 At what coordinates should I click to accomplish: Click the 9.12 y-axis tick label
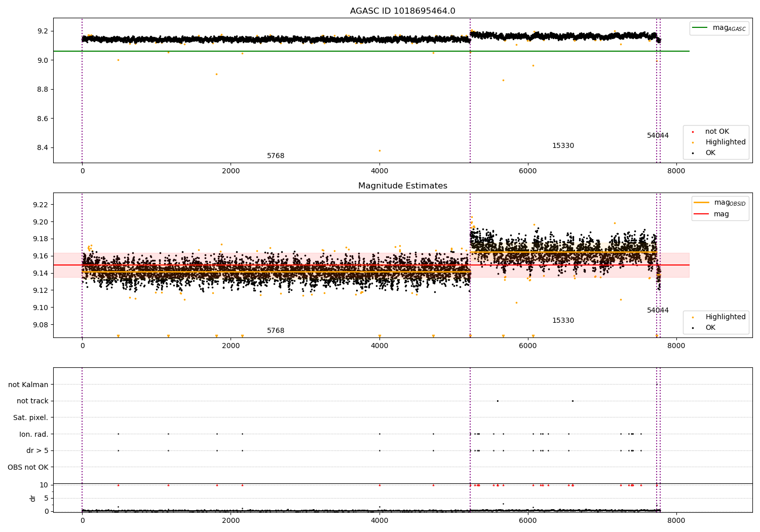41,291
